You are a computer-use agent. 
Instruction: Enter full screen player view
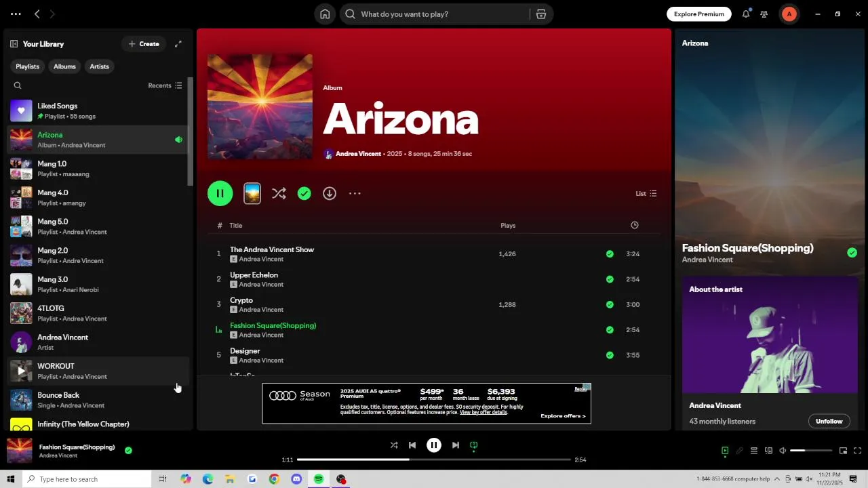coord(857,451)
